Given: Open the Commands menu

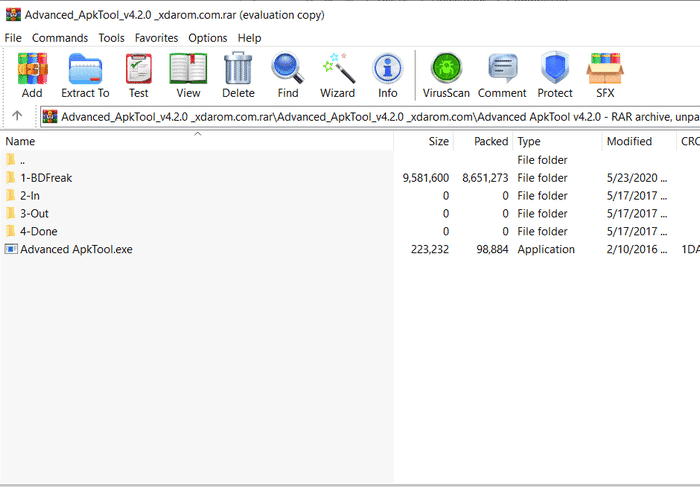Looking at the screenshot, I should pyautogui.click(x=60, y=38).
